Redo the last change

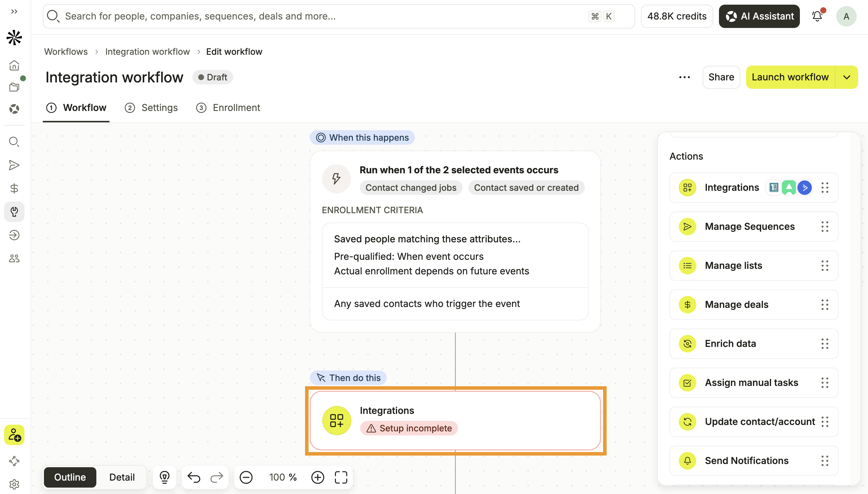tap(217, 477)
